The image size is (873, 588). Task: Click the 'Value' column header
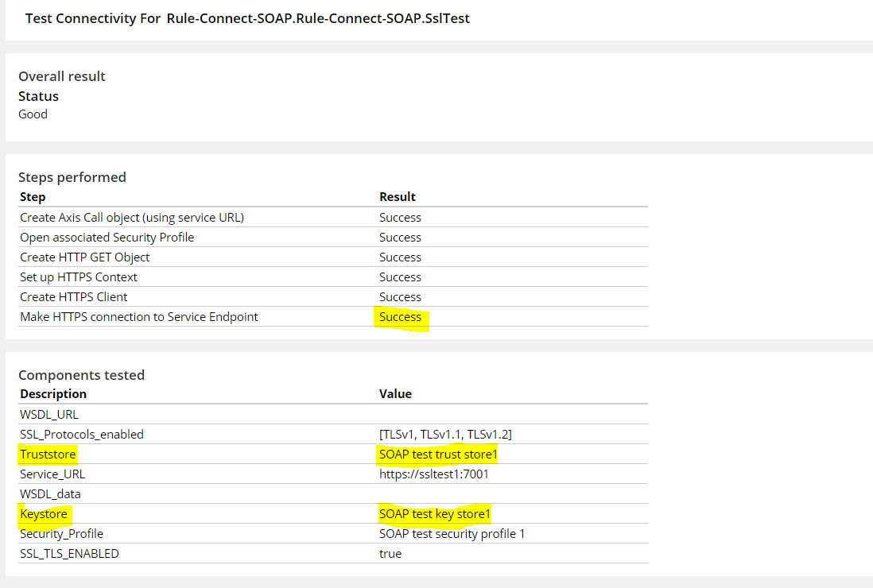pyautogui.click(x=395, y=394)
